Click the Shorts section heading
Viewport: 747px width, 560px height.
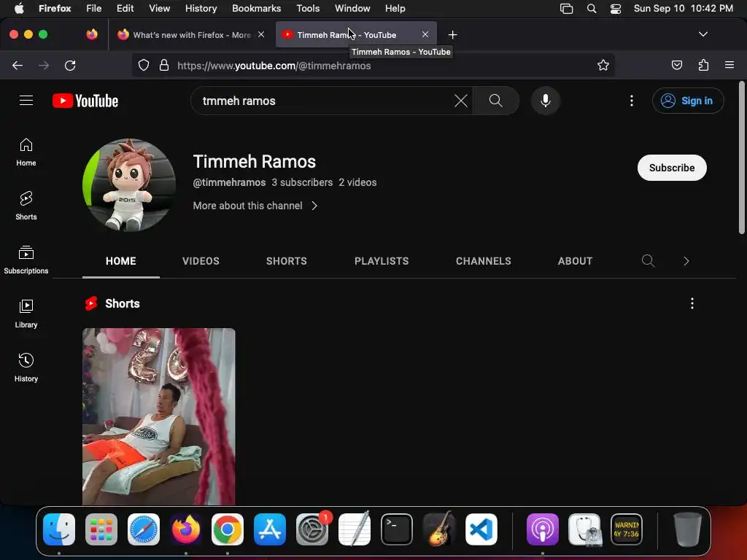(122, 303)
